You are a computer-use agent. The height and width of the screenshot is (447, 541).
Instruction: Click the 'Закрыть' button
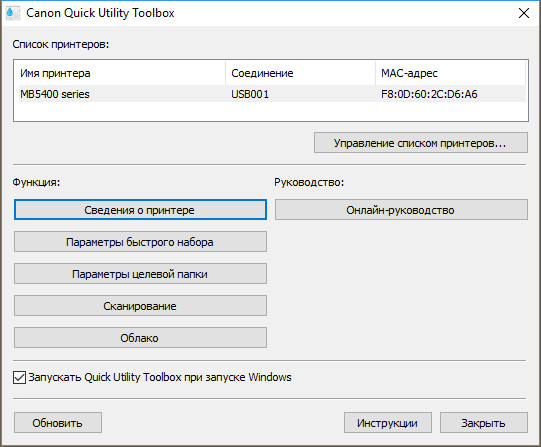tap(484, 423)
